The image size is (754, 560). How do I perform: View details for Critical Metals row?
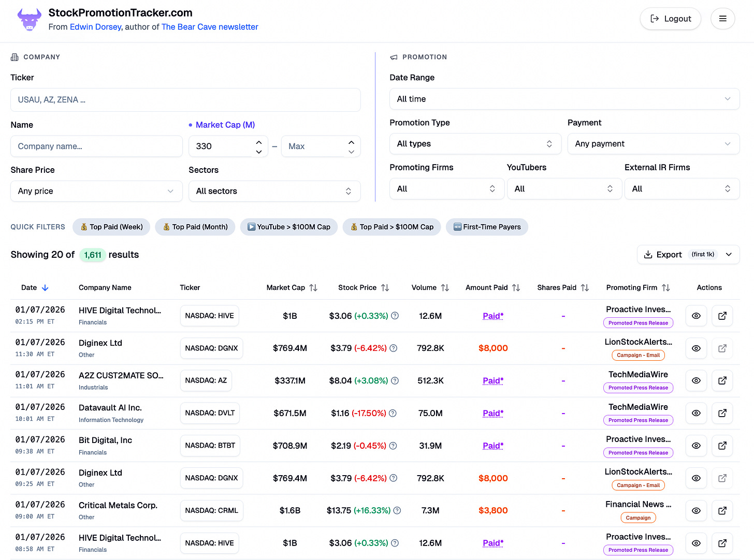tap(696, 510)
